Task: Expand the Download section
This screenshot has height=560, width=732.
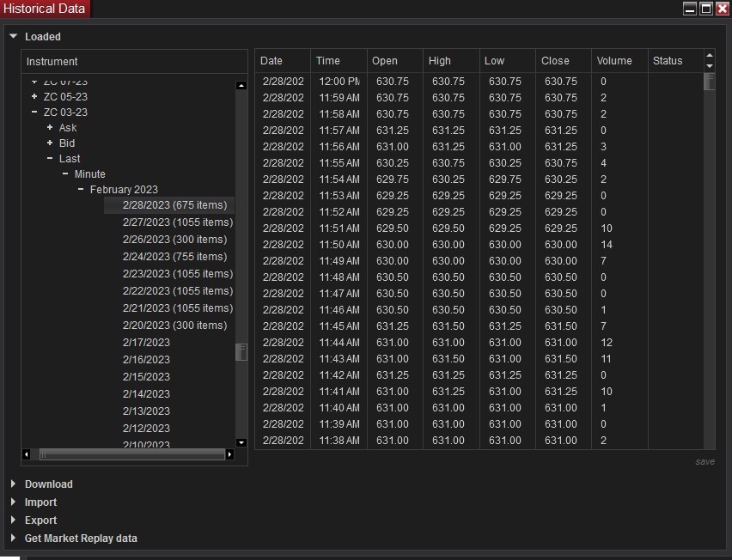Action: click(x=13, y=484)
